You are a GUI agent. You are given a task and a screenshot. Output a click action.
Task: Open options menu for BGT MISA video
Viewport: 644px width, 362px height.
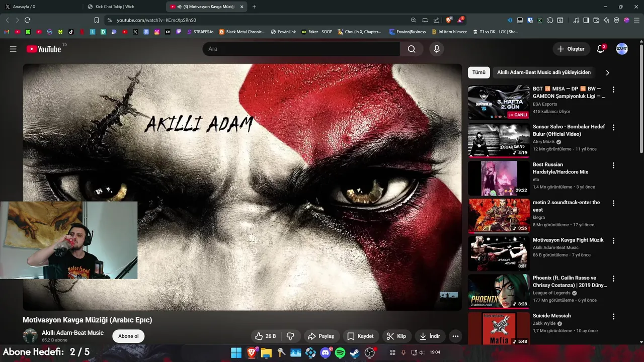(613, 89)
